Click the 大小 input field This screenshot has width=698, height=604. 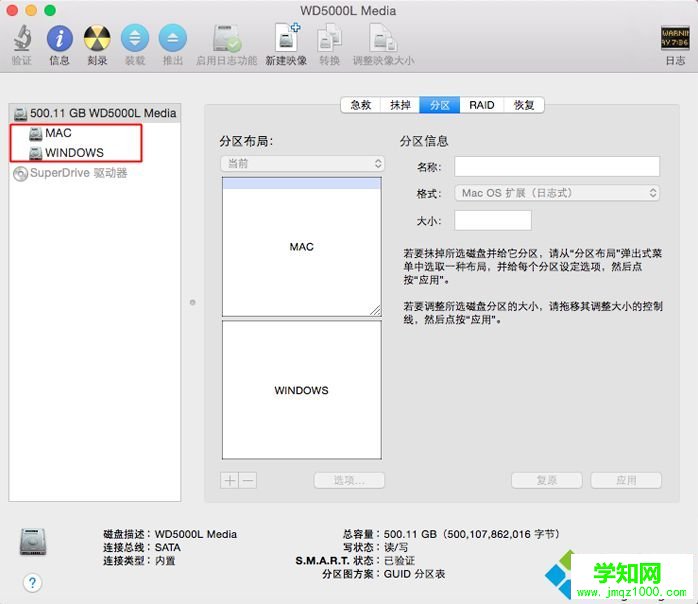coord(493,220)
